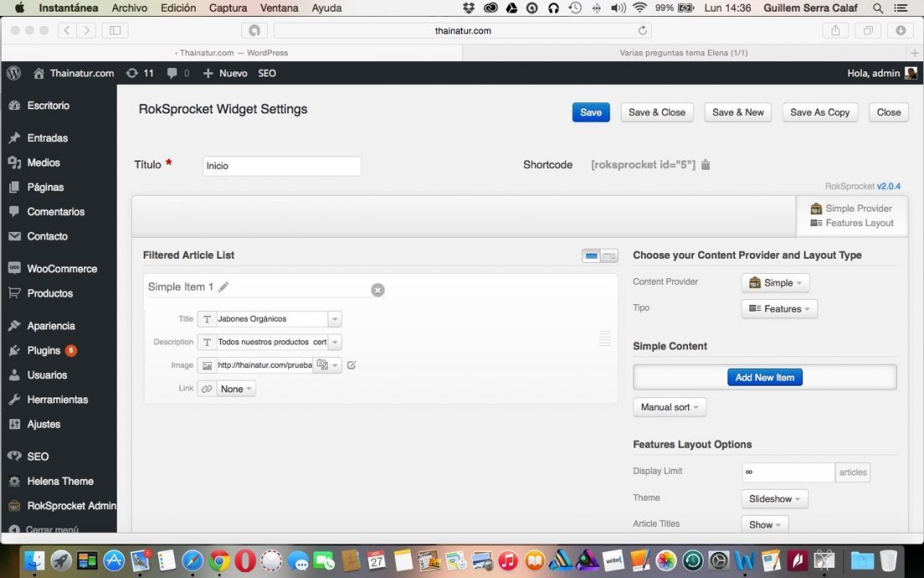The image size is (924, 578).
Task: Click the Safari address bar
Action: (463, 30)
